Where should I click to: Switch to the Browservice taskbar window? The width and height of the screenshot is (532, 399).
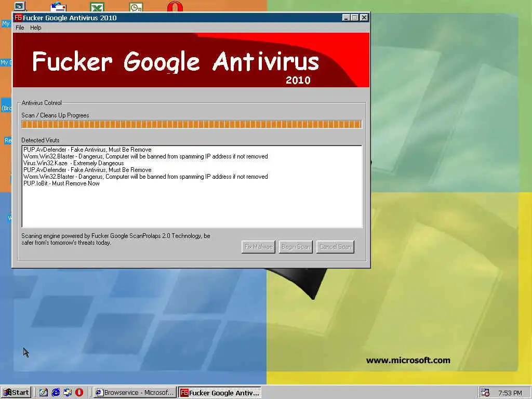pyautogui.click(x=135, y=393)
